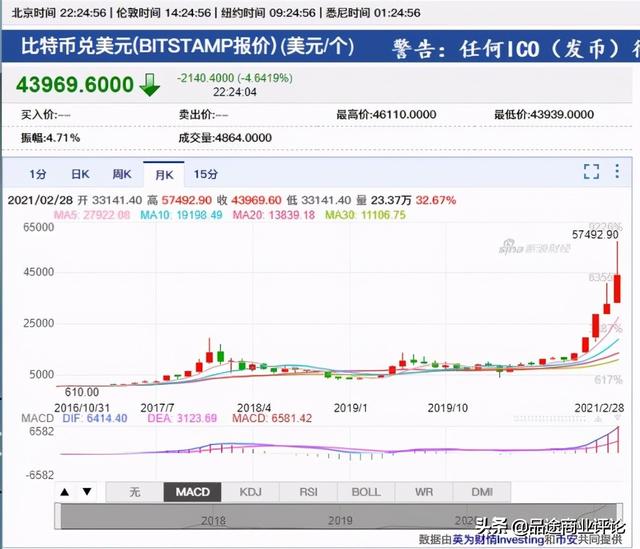
Task: Click the down triangle indicator arrow
Action: (x=87, y=491)
